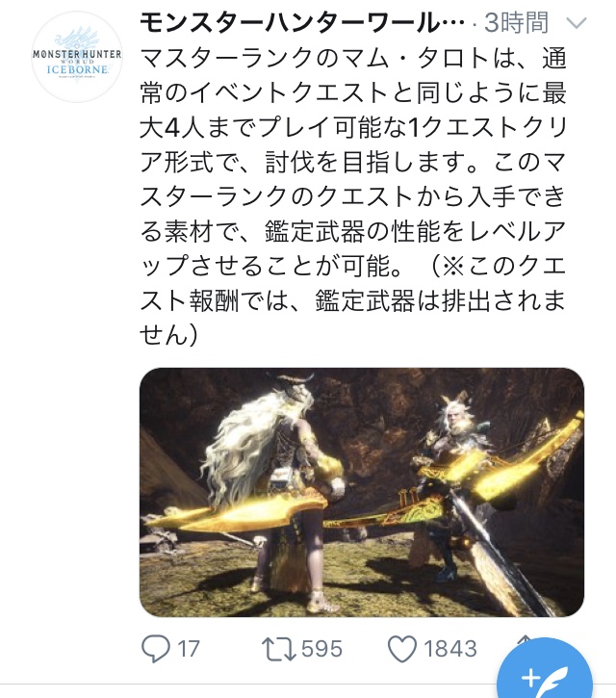
Task: Open tweet details by tapping the tweet text
Action: click(353, 196)
